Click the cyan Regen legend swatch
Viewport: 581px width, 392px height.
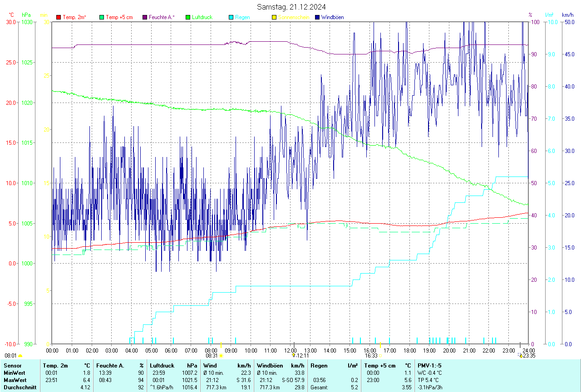click(231, 17)
